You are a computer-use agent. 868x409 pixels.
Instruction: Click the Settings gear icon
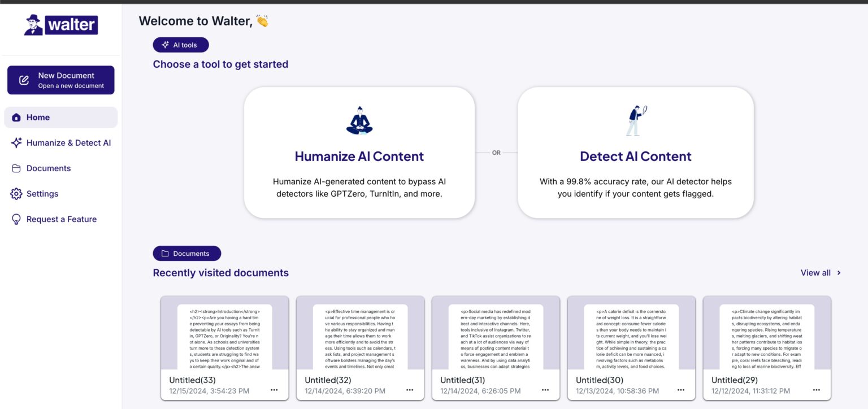(16, 194)
